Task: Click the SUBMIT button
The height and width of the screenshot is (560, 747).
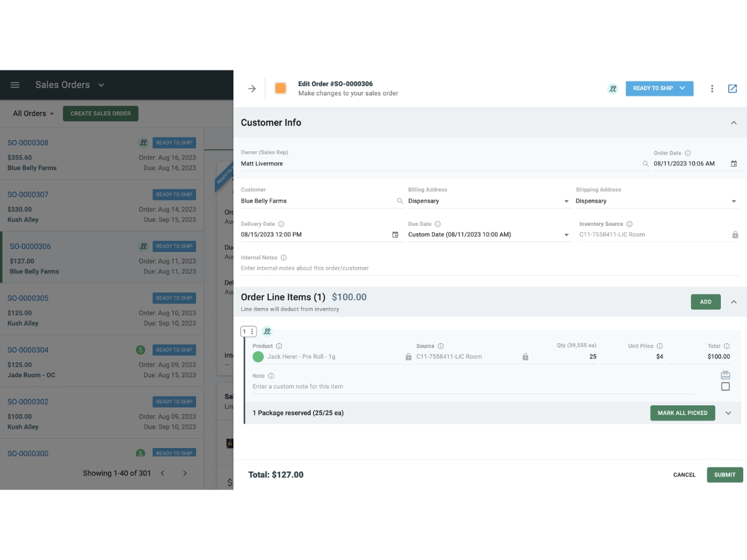Action: pos(725,475)
